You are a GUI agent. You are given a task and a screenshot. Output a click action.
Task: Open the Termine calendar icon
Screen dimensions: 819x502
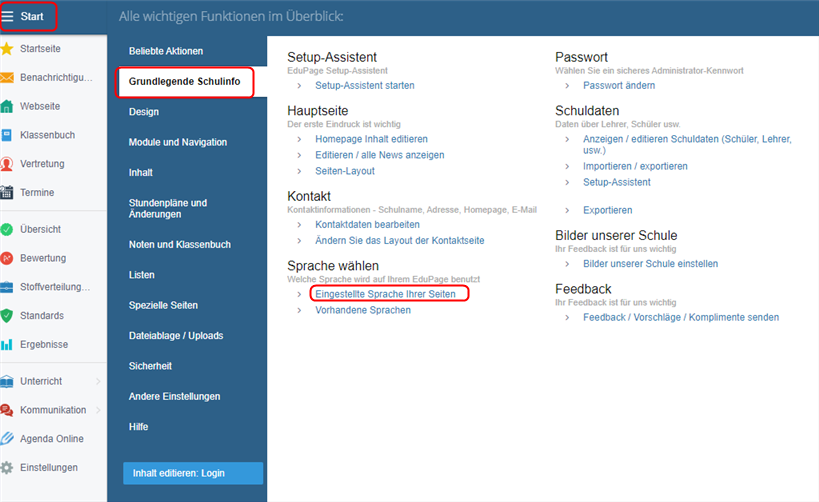click(7, 192)
